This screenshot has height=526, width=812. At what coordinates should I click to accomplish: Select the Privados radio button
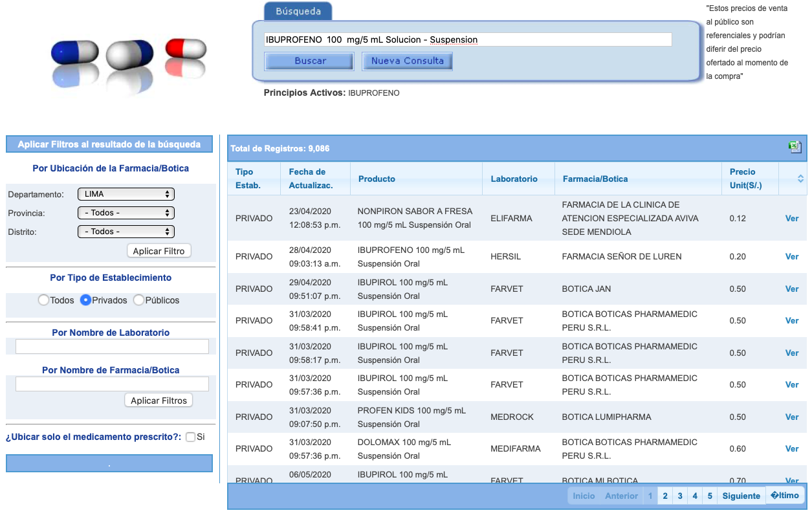85,300
